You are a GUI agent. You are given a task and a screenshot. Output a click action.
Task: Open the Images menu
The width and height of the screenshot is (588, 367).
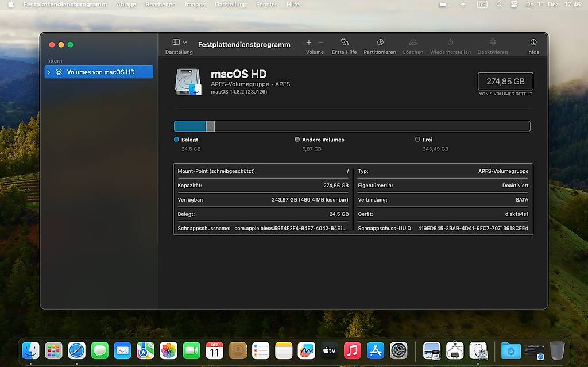(195, 5)
